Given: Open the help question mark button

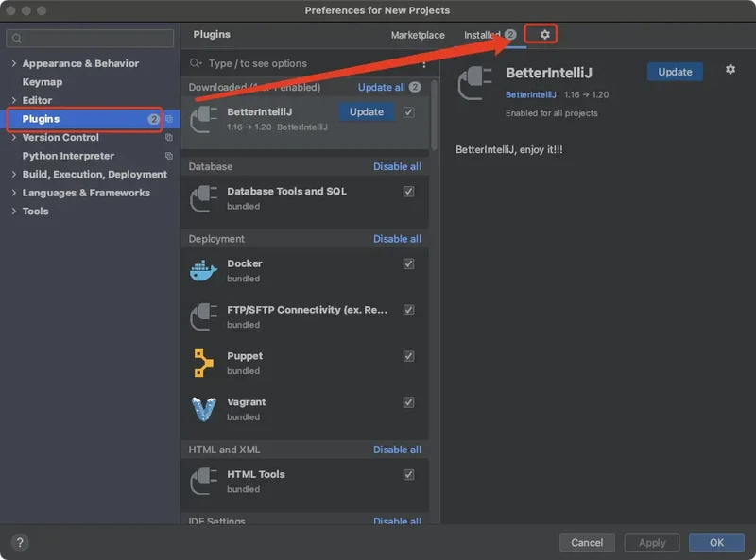Looking at the screenshot, I should tap(20, 543).
